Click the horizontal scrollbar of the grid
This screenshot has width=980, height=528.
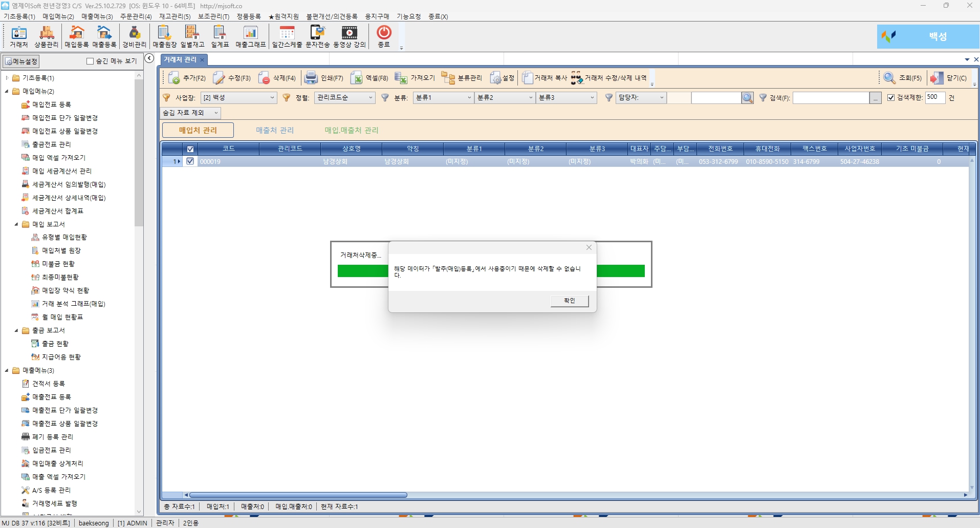click(298, 495)
